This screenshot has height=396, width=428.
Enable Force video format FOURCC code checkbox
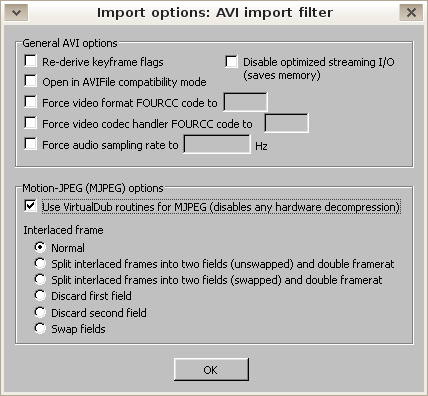pos(31,102)
